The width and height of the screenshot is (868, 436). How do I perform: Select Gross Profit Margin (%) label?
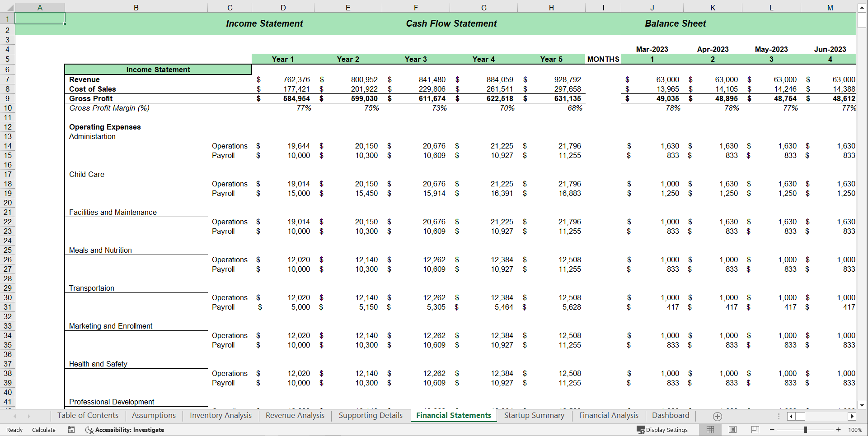(109, 108)
